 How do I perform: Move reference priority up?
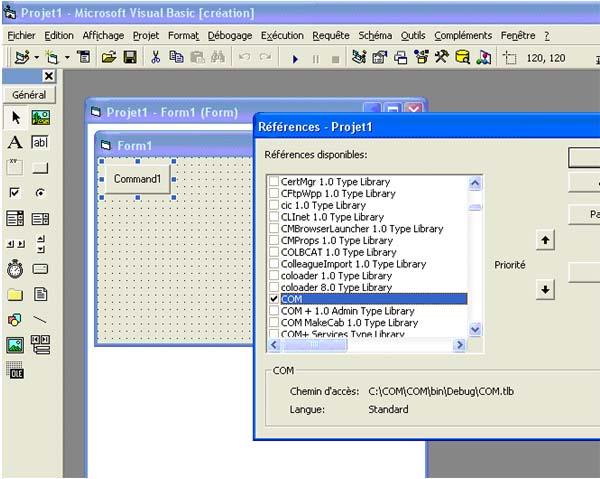pos(545,240)
